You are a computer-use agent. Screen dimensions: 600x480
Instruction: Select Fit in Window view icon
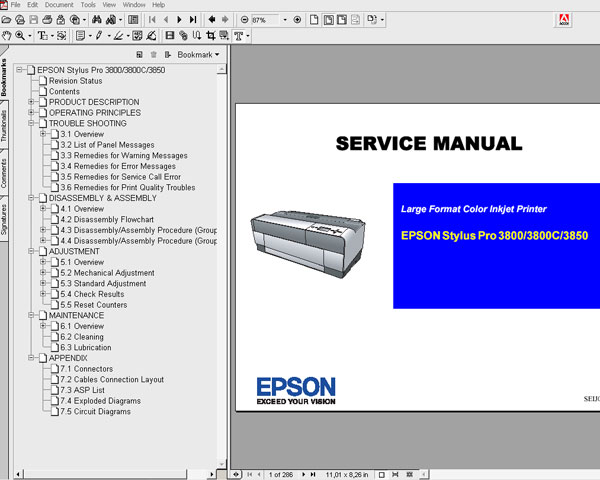tap(328, 20)
